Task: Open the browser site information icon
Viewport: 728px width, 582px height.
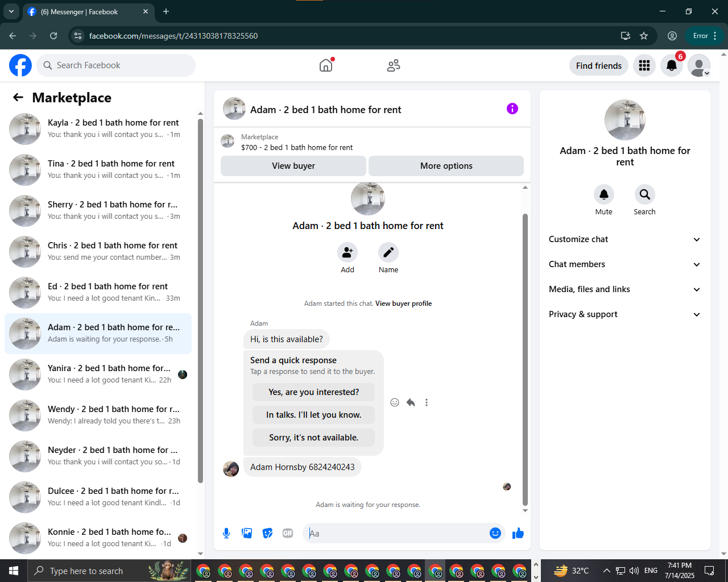Action: coord(78,36)
